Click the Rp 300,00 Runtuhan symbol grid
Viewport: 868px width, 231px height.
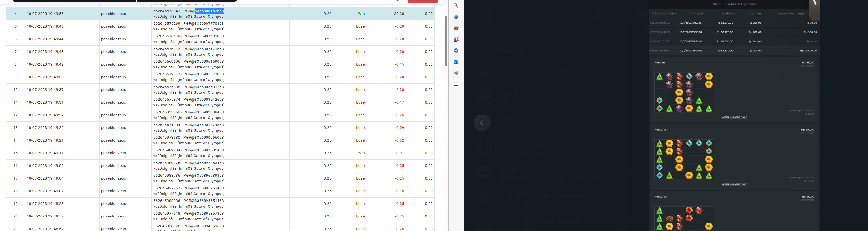point(684,159)
